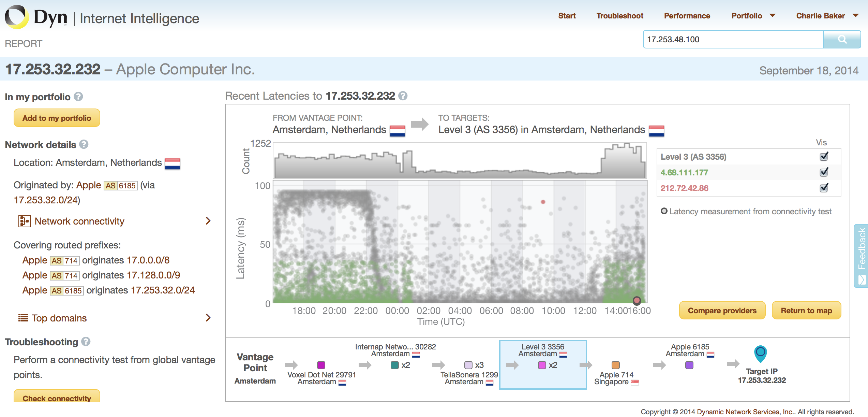868x417 pixels.
Task: Click AS 714 badge for 17.0.0.0/8
Action: pyautogui.click(x=65, y=261)
